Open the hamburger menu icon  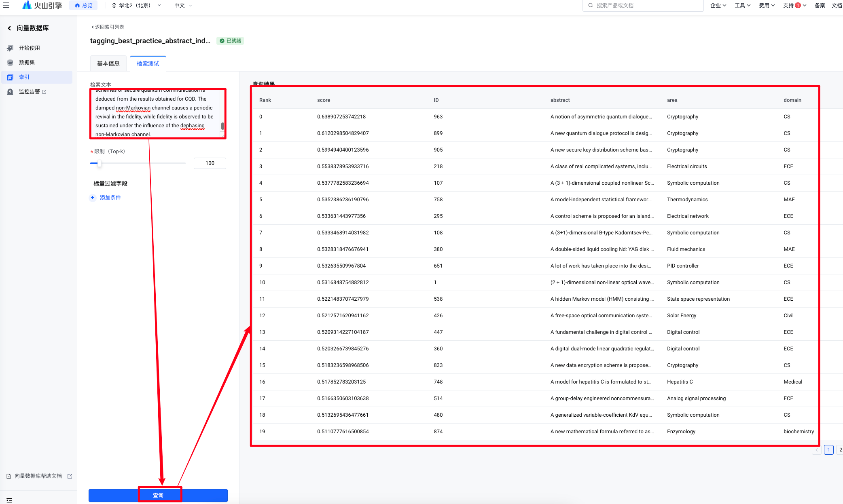coord(6,5)
